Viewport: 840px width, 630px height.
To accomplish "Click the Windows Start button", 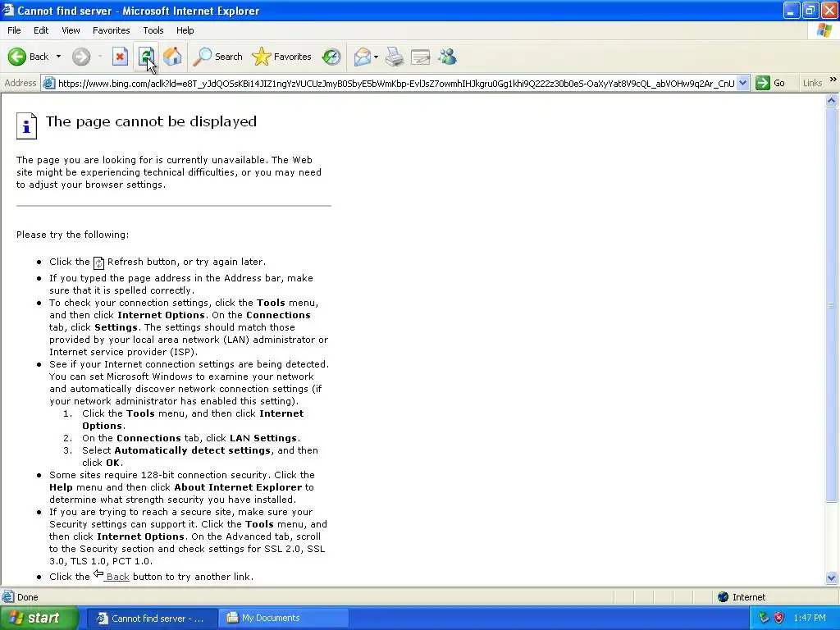I will (x=39, y=618).
